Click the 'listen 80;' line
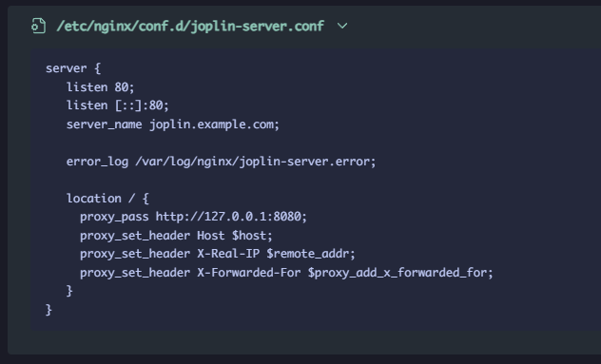601x364 pixels. pyautogui.click(x=101, y=87)
